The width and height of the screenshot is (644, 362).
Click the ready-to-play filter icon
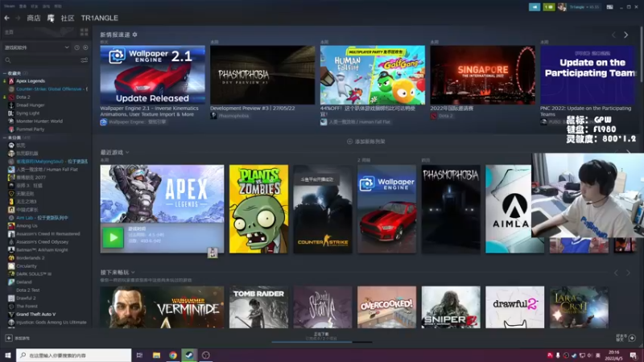tap(85, 47)
